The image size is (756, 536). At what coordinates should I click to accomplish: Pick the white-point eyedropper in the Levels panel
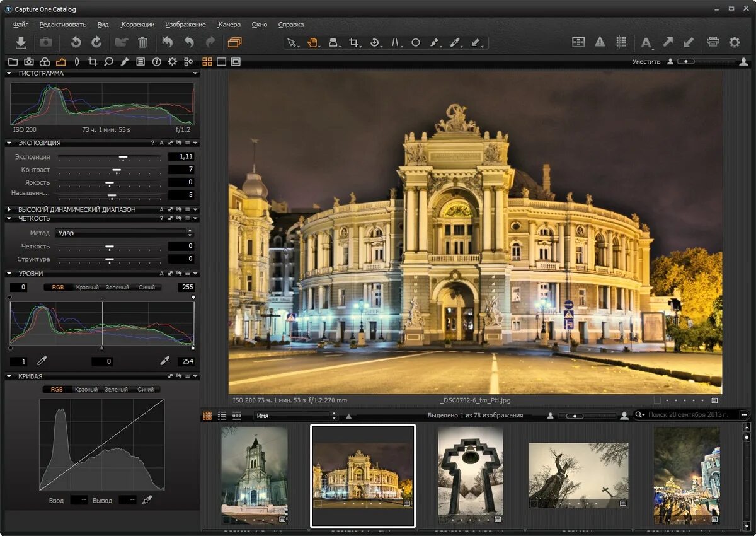[164, 361]
